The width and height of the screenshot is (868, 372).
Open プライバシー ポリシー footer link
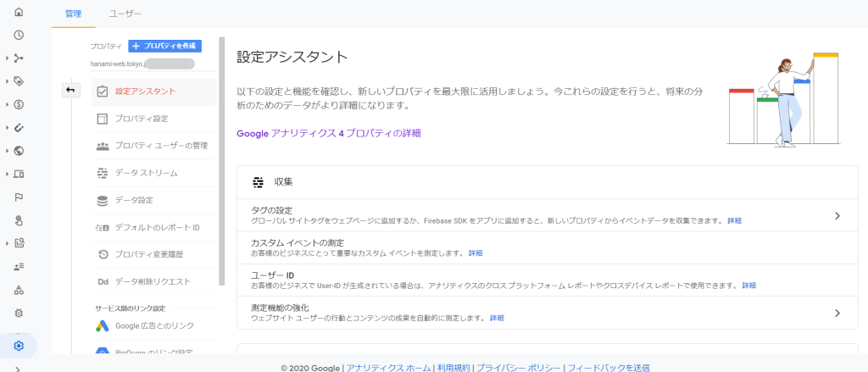coord(519,368)
